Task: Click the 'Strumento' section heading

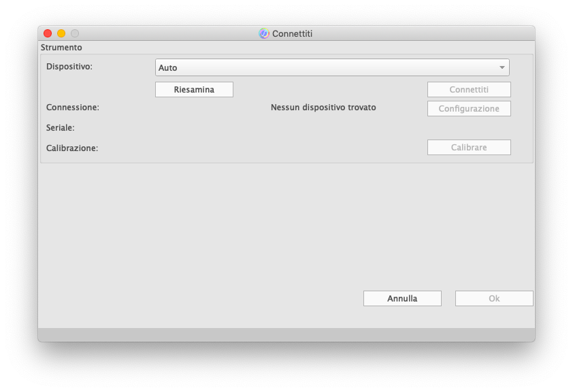Action: pos(61,48)
